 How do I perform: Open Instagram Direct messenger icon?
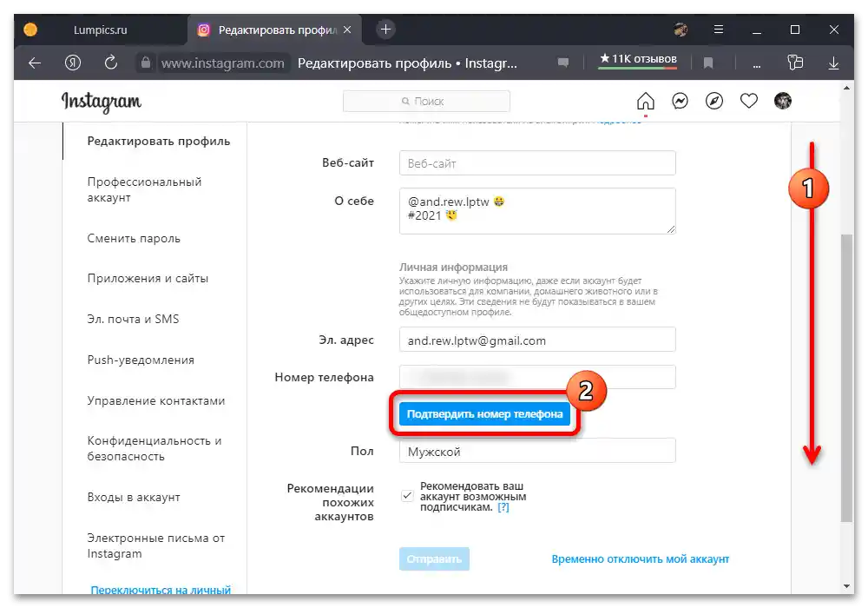680,101
